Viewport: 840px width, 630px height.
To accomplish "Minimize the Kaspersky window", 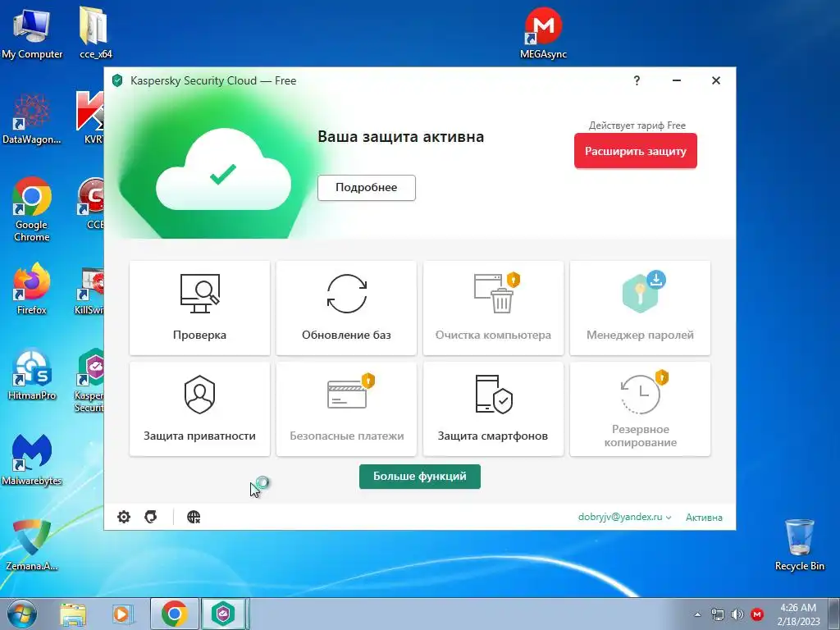I will click(677, 80).
